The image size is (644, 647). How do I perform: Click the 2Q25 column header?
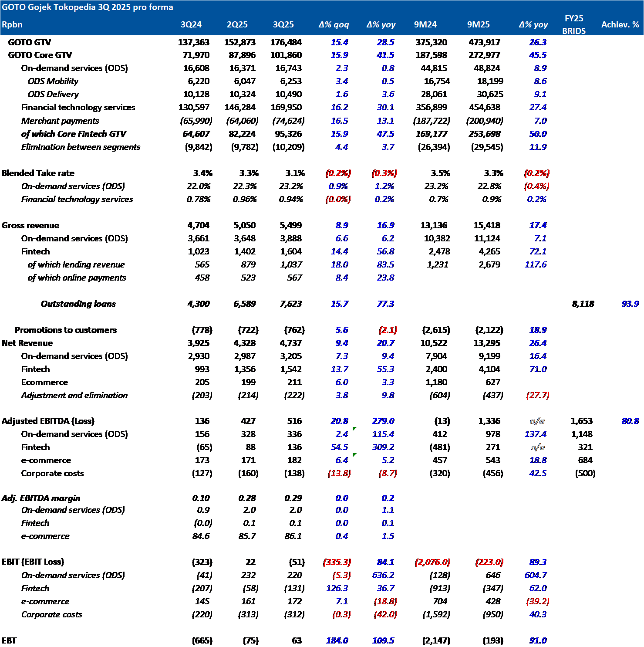237,24
